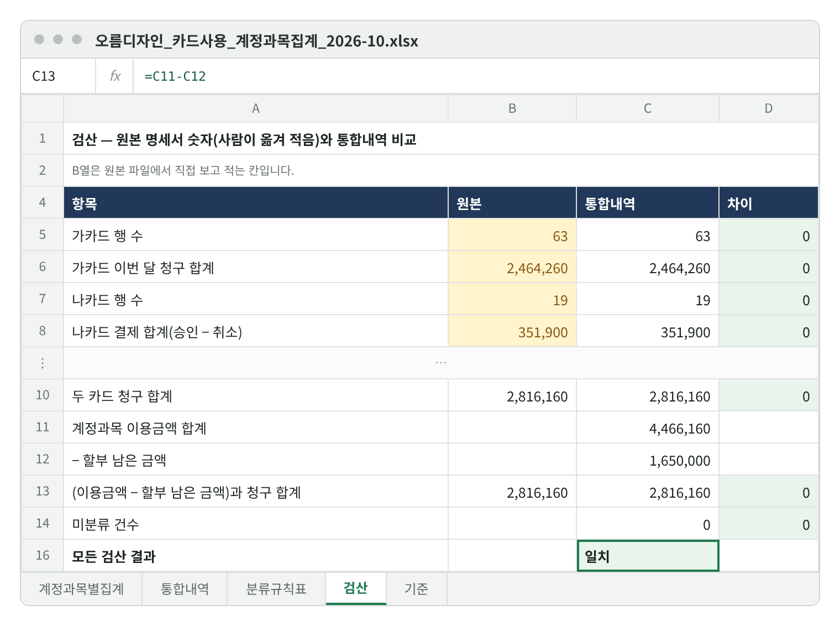Select column C header
The width and height of the screenshot is (840, 626).
click(648, 108)
